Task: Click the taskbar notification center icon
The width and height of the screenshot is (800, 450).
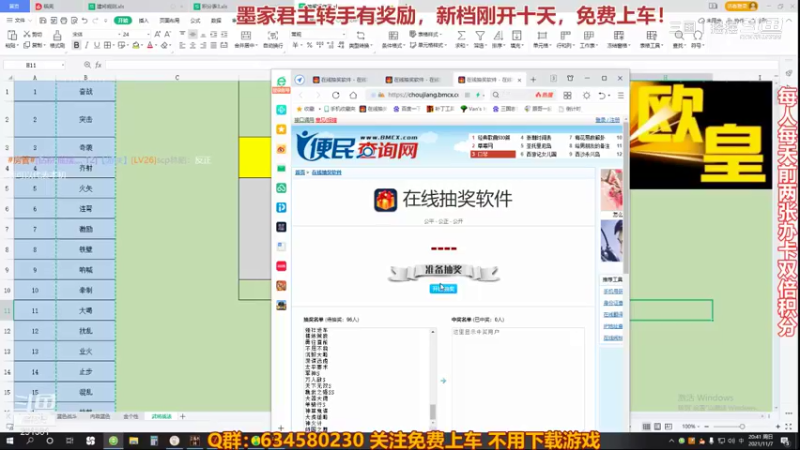Action: (x=785, y=441)
